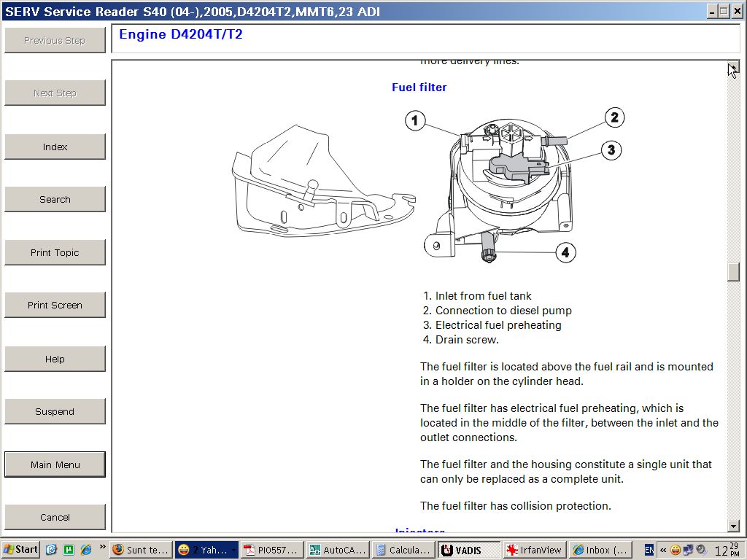Screen dimensions: 747x560
Task: Expand hidden system tray icons
Action: point(662,550)
